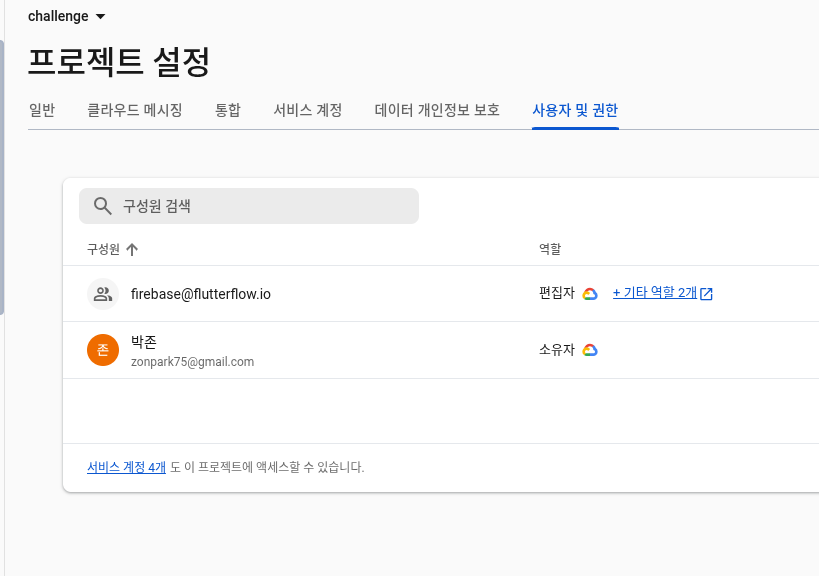Select the 통합 tab
819x576 pixels.
[x=228, y=110]
